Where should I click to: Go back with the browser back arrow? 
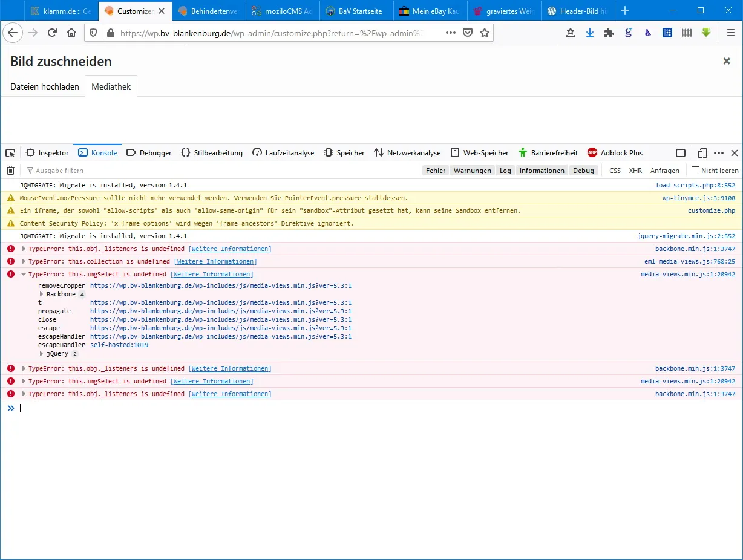(13, 33)
